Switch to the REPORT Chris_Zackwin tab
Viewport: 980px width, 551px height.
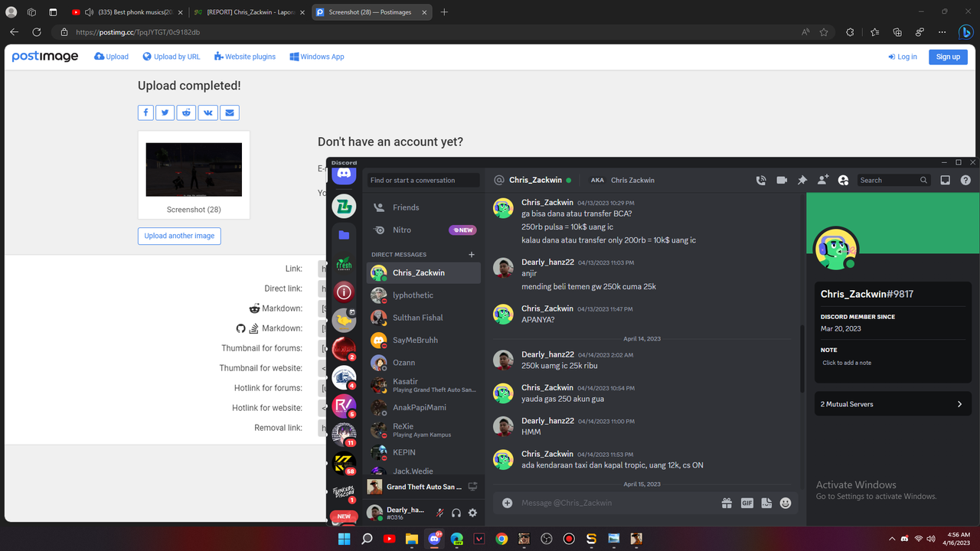pos(248,12)
